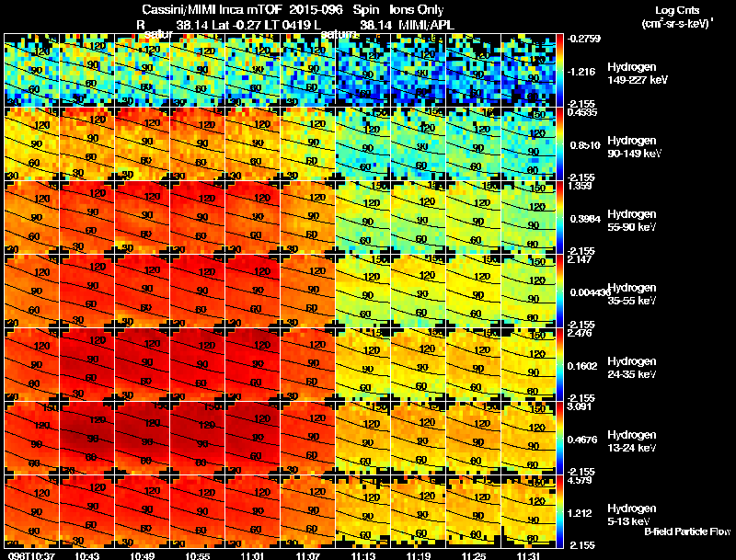This screenshot has height=560, width=736.
Task: Click the colorbar maximum value '3.091'
Action: click(580, 406)
